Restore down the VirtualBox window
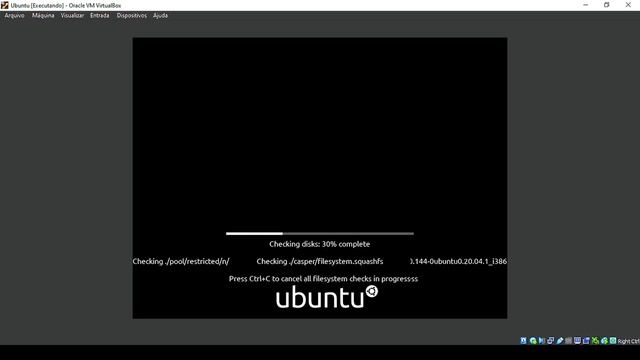Viewport: 640px width, 360px height. pyautogui.click(x=607, y=5)
